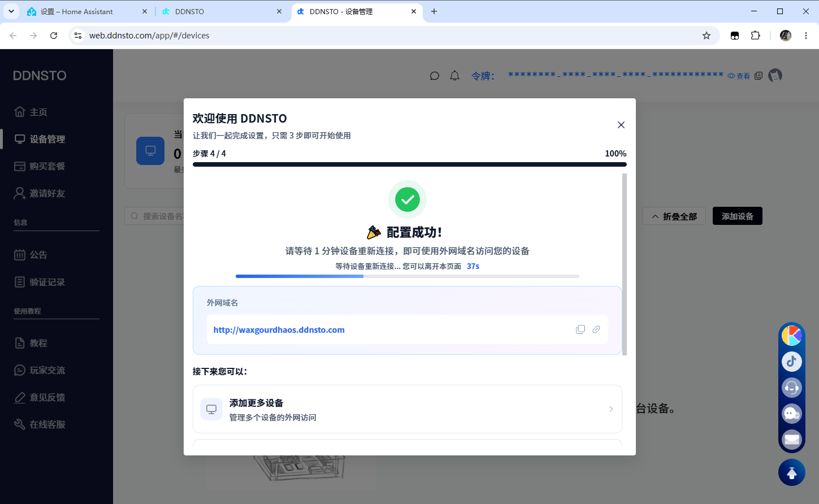Open 公告 in the sidebar
Image resolution: width=819 pixels, height=504 pixels.
tap(31, 255)
